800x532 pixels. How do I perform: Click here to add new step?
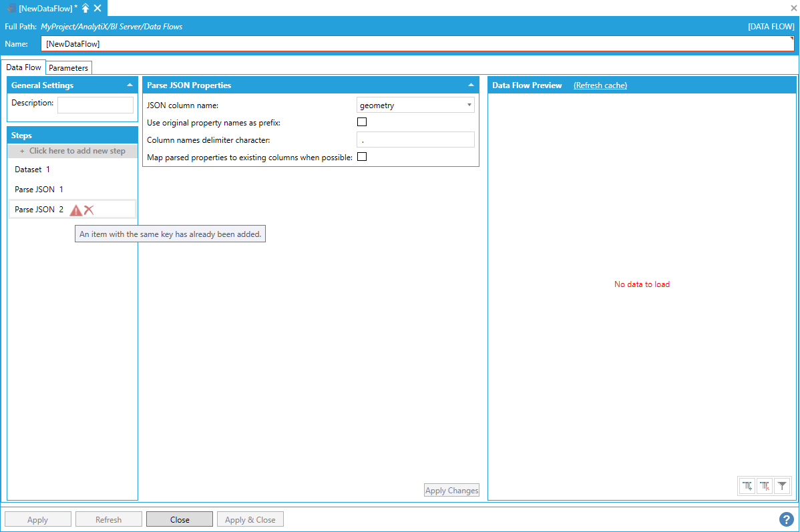(73, 151)
